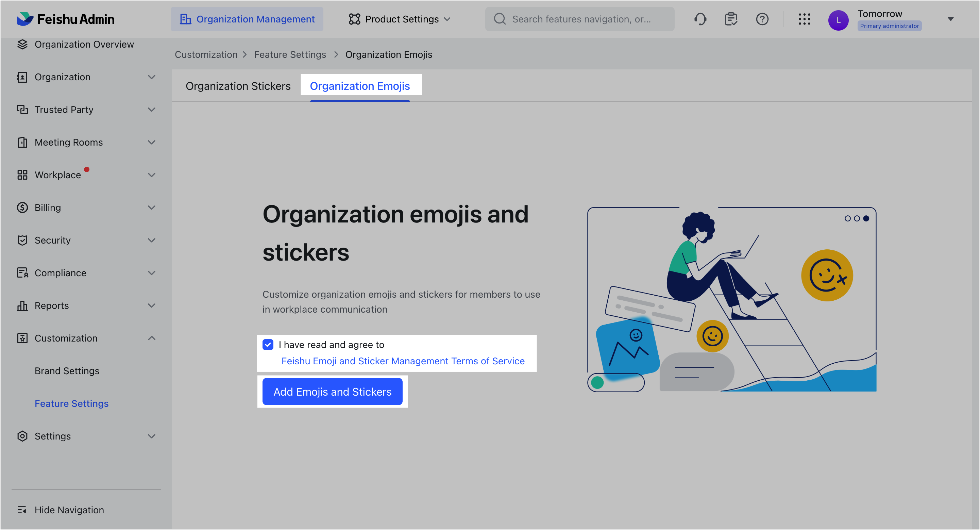
Task: Click the search magnifier icon
Action: click(x=500, y=19)
